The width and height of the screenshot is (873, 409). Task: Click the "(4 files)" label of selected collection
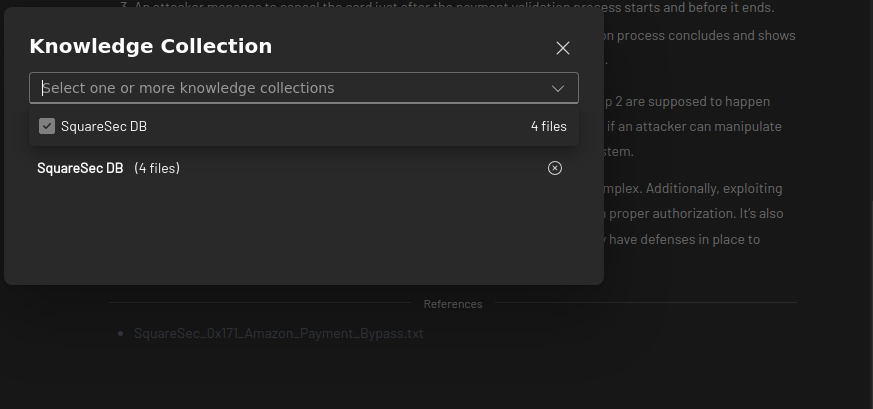coord(157,168)
